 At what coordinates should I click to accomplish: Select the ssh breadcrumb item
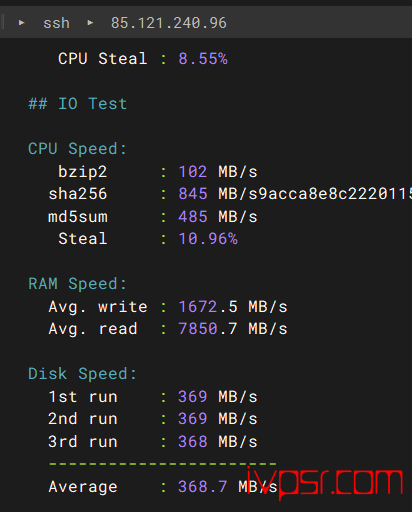[x=56, y=23]
